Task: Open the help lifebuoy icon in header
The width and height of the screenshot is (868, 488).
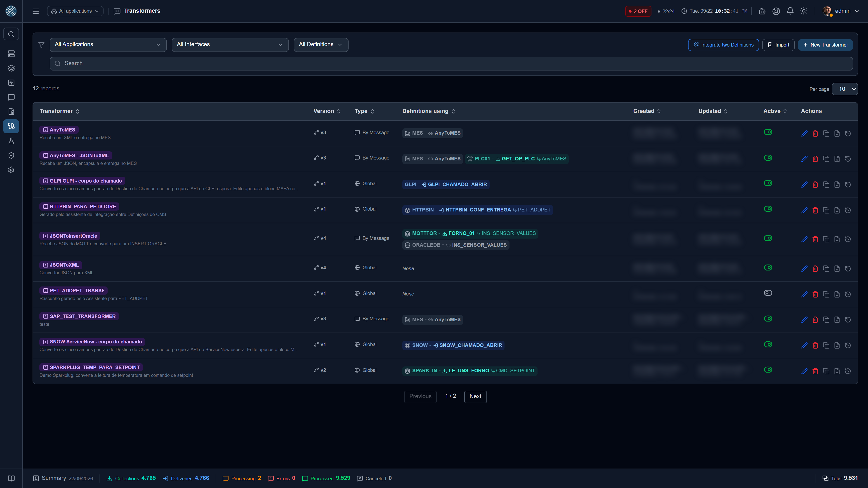Action: pyautogui.click(x=776, y=11)
